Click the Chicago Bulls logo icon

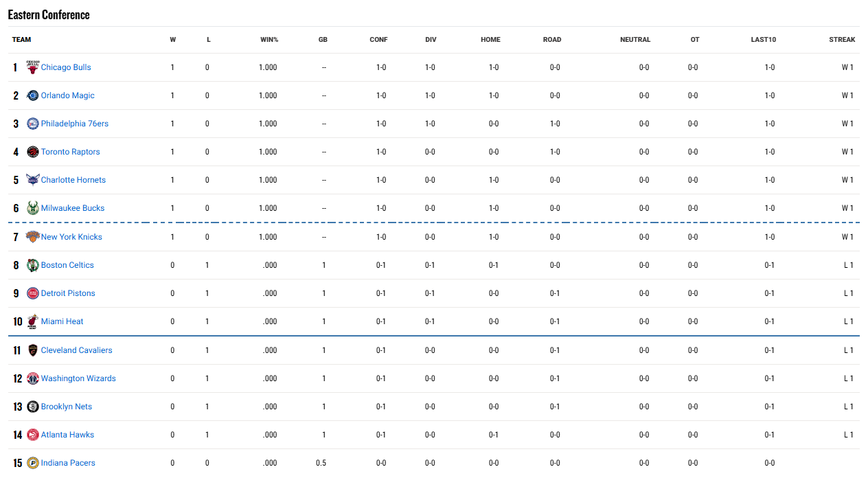[x=32, y=67]
